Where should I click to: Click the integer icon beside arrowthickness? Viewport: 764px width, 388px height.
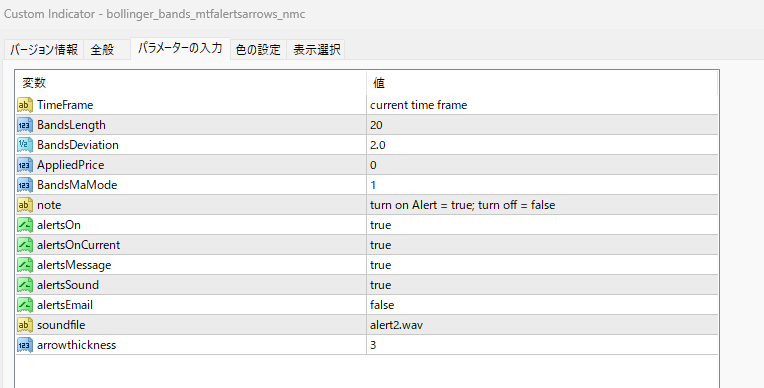point(25,345)
